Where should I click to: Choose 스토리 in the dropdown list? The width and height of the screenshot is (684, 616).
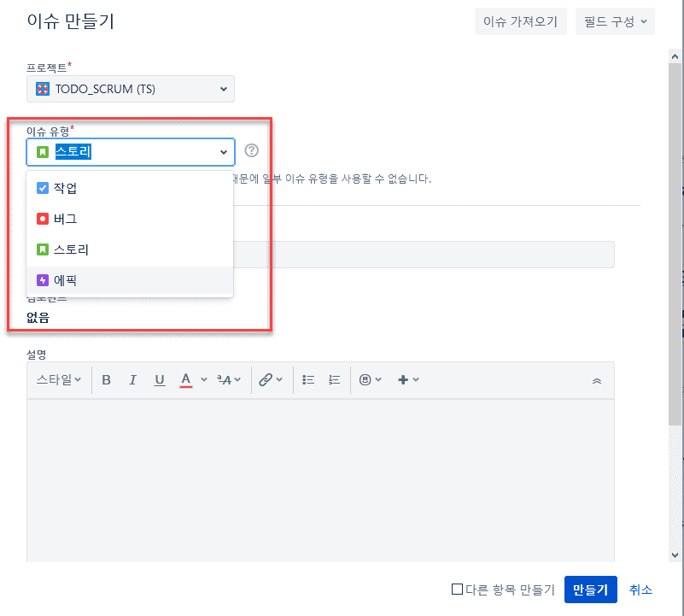coord(130,249)
